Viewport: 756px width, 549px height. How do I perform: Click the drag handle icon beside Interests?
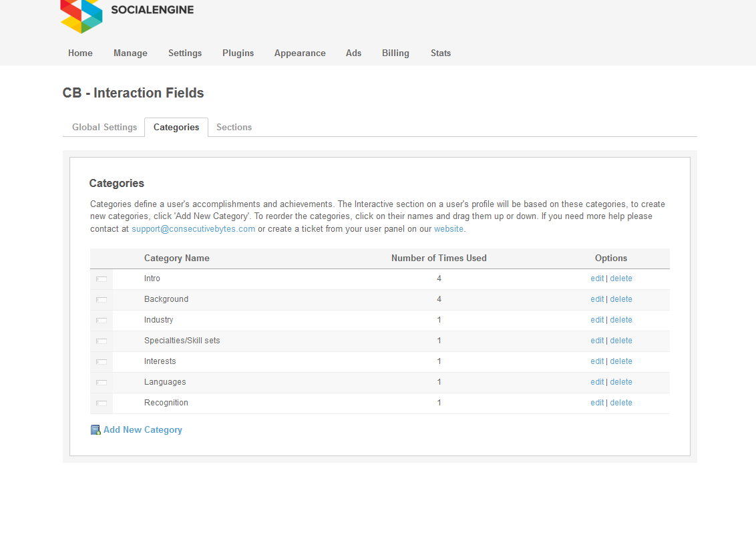[x=102, y=362]
